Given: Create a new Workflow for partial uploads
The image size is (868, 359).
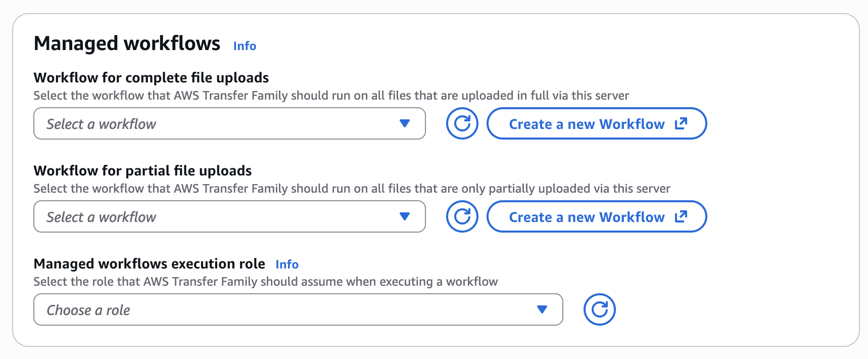Looking at the screenshot, I should coord(596,216).
